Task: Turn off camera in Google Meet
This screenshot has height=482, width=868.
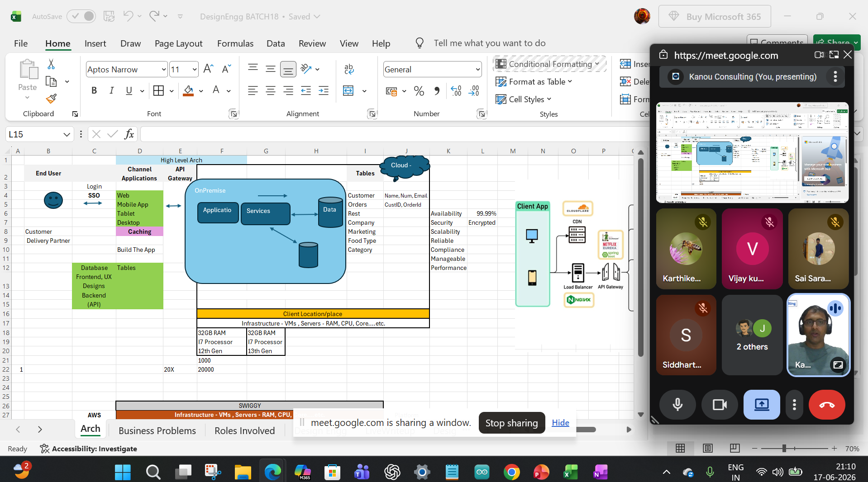Action: click(720, 404)
